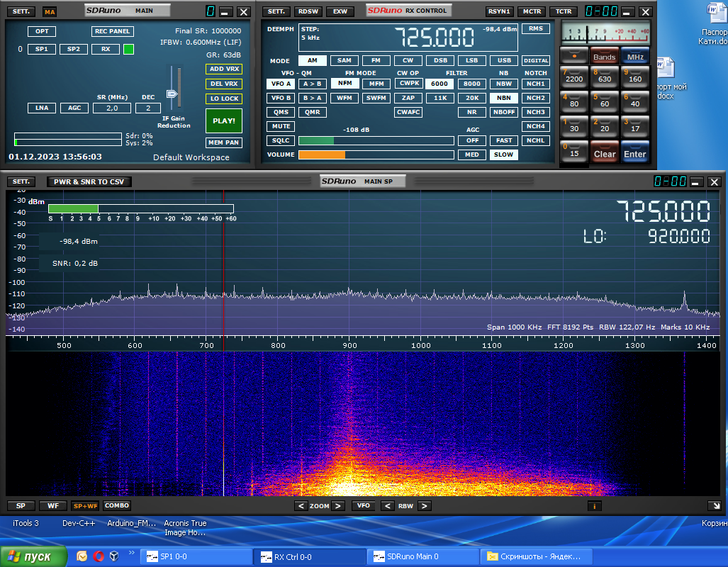The height and width of the screenshot is (567, 728).
Task: Open the MEM PAN panel
Action: click(224, 142)
